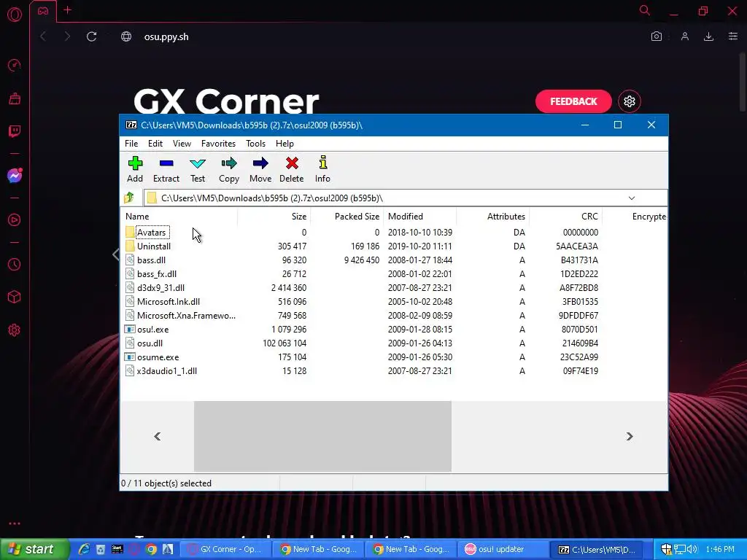Screen dimensions: 747x560
Task: Open GX Cleaner in Opera sidebar
Action: (x=15, y=98)
